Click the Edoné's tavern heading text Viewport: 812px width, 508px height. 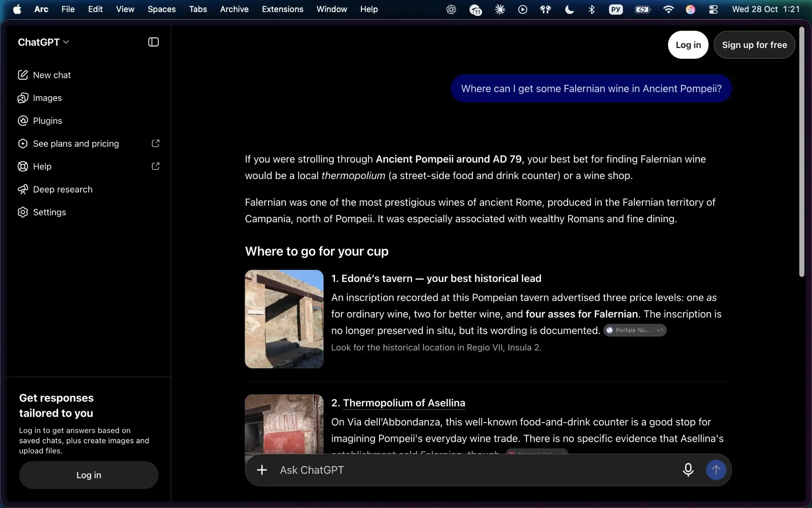tap(436, 279)
